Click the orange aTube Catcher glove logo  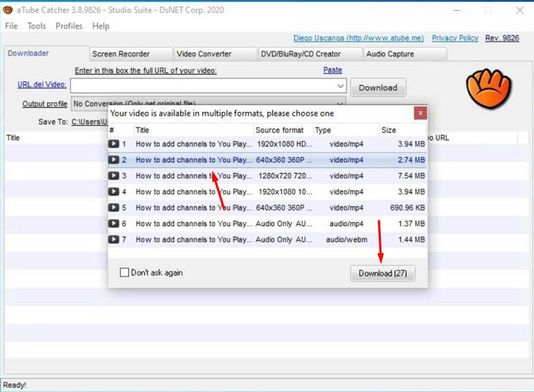pos(489,88)
